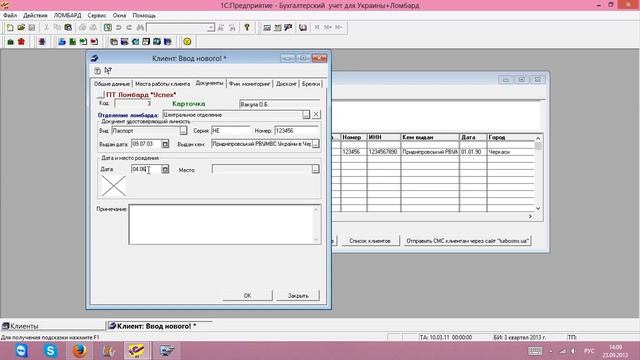
Task: Open the calculator icon in top toolbar
Action: click(267, 27)
